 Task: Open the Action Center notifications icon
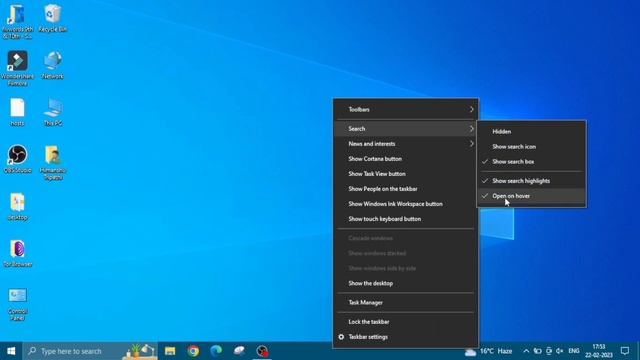coord(625,351)
